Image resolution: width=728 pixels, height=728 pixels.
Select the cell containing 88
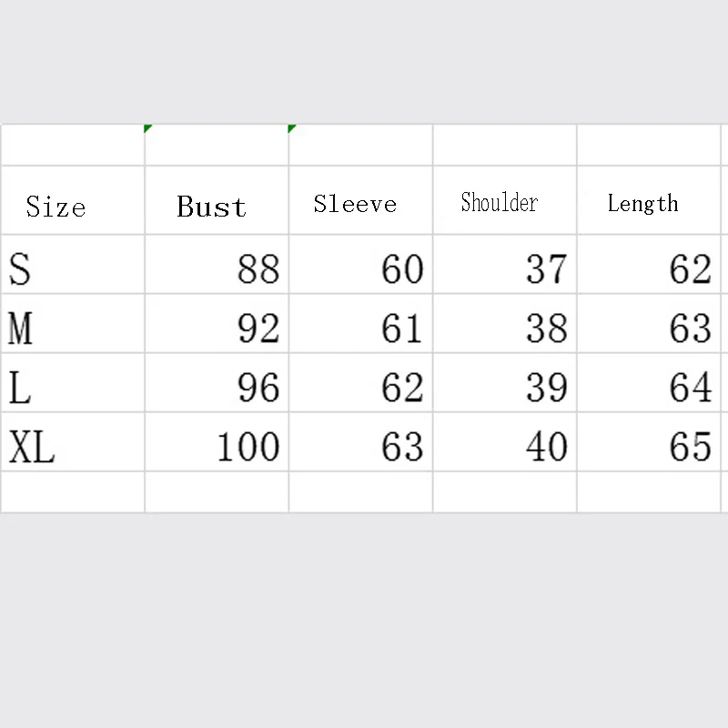point(217,264)
